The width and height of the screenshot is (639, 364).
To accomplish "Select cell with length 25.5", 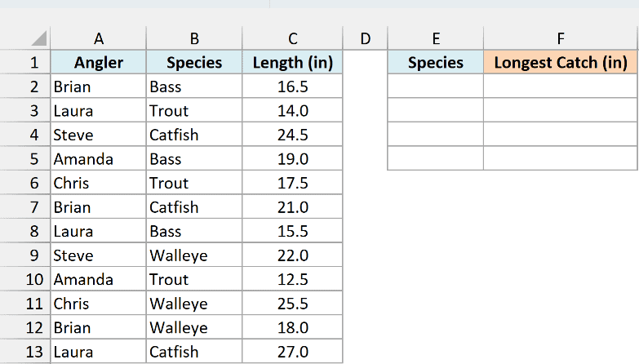I will [293, 304].
